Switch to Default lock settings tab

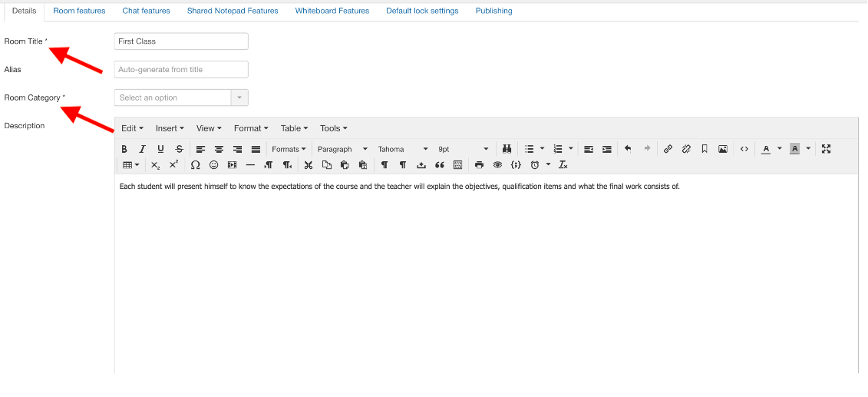pos(422,11)
